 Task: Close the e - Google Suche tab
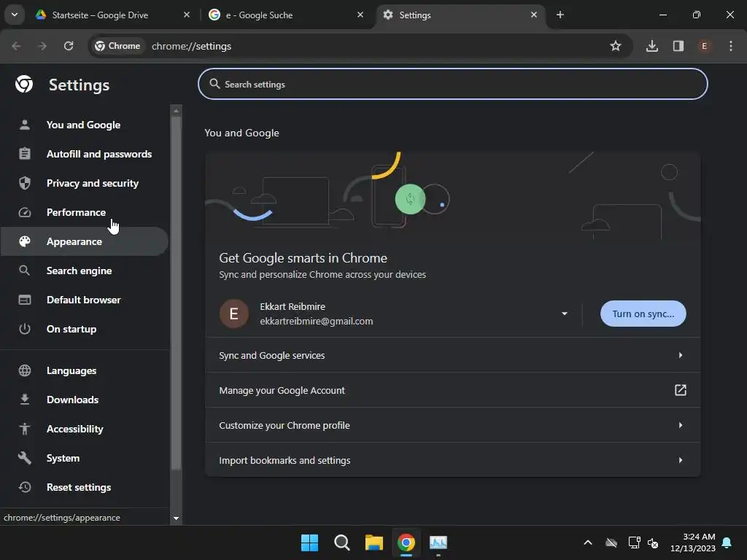click(x=360, y=15)
